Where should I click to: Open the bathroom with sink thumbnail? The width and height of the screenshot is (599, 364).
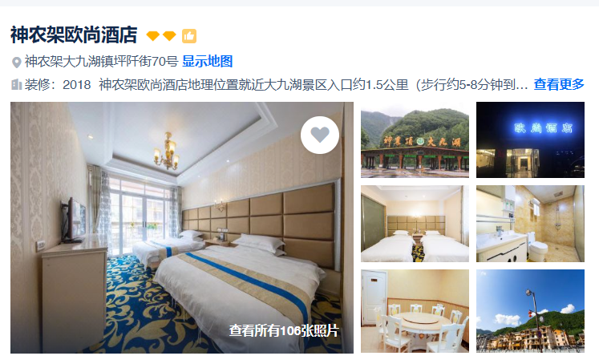click(530, 224)
